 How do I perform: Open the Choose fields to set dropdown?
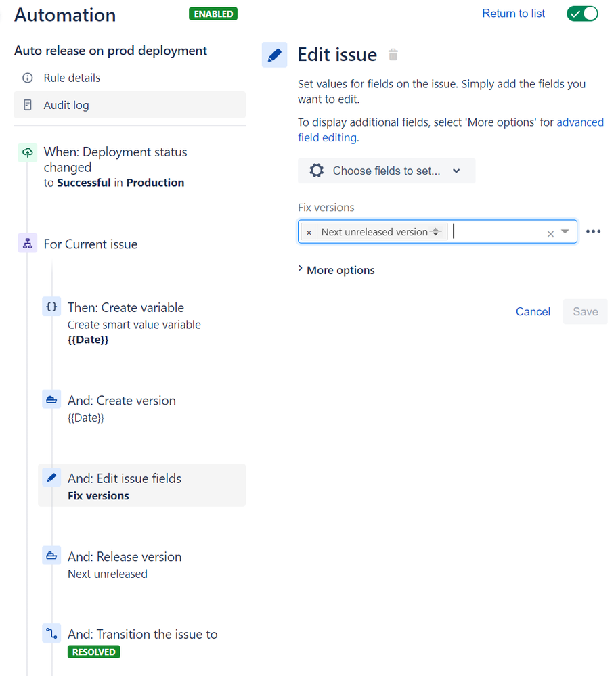coord(387,171)
